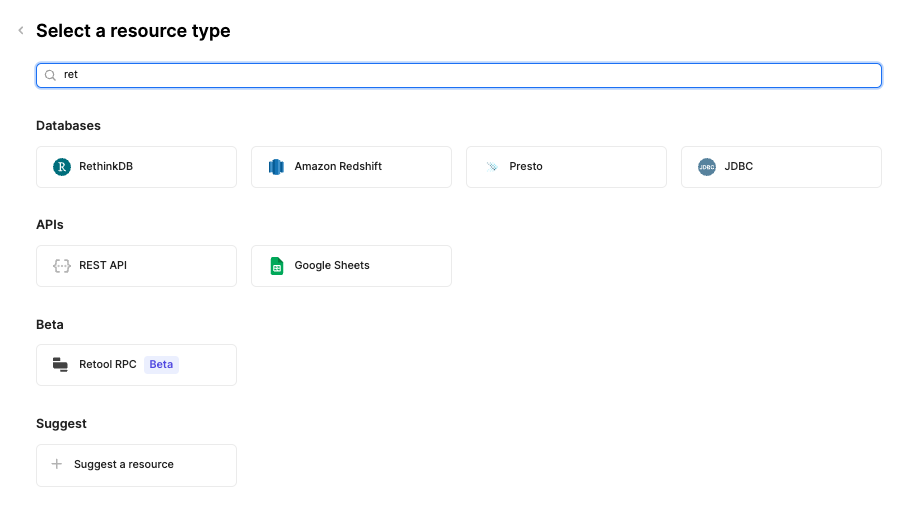The image size is (919, 525).
Task: Click the JDBC round logo icon
Action: click(707, 167)
